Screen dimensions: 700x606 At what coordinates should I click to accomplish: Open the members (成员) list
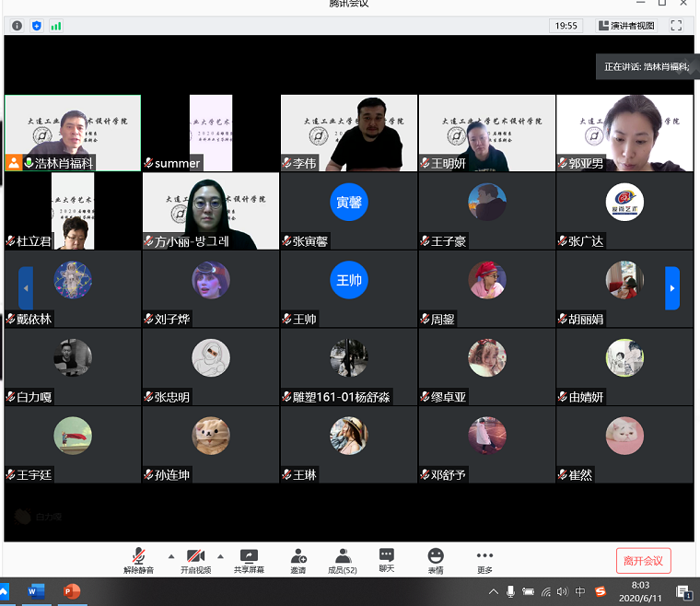(343, 561)
